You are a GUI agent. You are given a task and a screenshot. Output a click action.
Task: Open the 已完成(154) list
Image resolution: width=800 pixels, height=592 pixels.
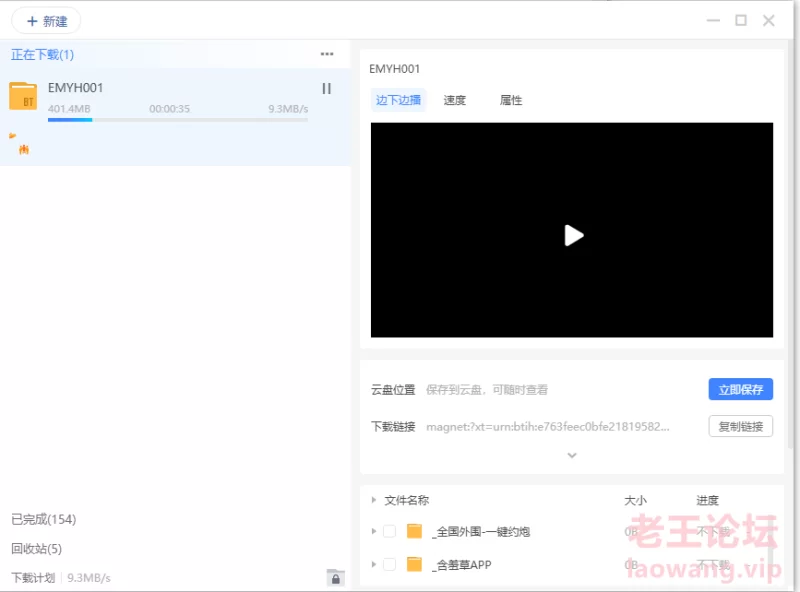click(x=43, y=520)
